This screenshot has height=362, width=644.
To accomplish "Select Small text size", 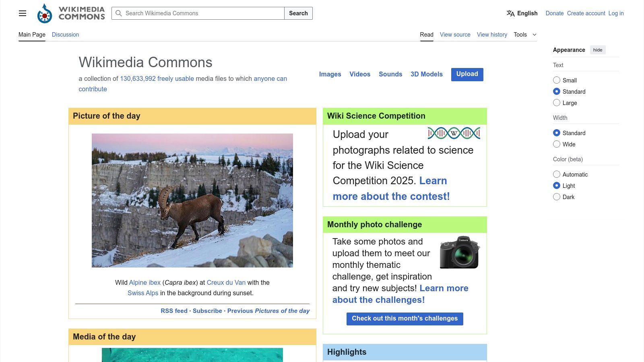I will 557,80.
